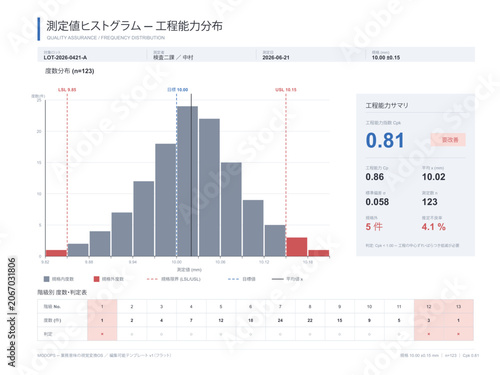
Task: Select the measurement count 123 in summary
Action: tap(430, 202)
